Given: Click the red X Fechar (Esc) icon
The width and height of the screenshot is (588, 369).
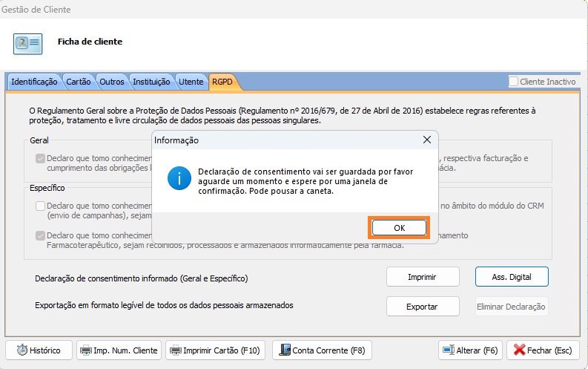Looking at the screenshot, I should (521, 350).
